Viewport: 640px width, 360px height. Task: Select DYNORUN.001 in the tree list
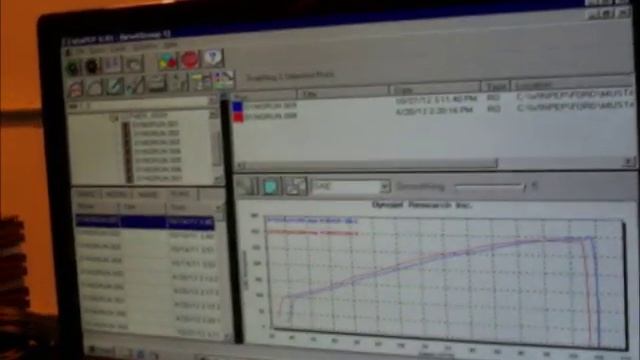tap(156, 123)
